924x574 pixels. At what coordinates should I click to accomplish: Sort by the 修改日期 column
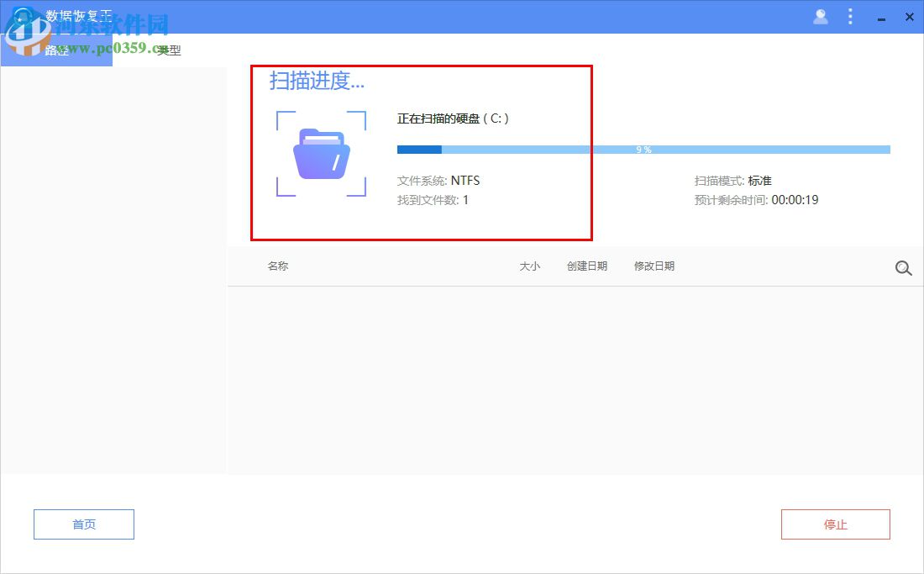click(x=654, y=266)
